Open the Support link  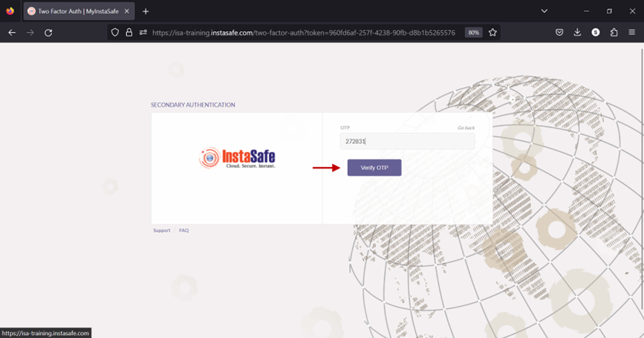pyautogui.click(x=161, y=230)
